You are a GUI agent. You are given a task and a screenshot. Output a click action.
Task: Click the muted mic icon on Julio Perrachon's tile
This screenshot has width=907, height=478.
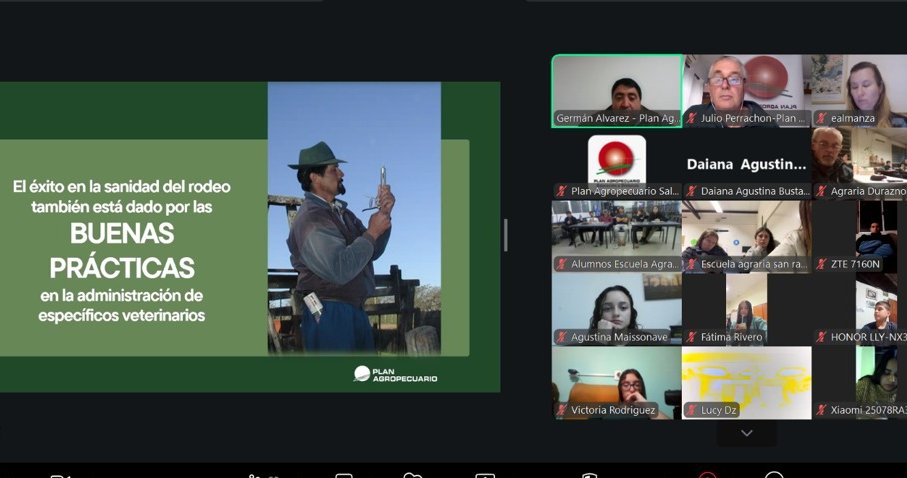[692, 118]
